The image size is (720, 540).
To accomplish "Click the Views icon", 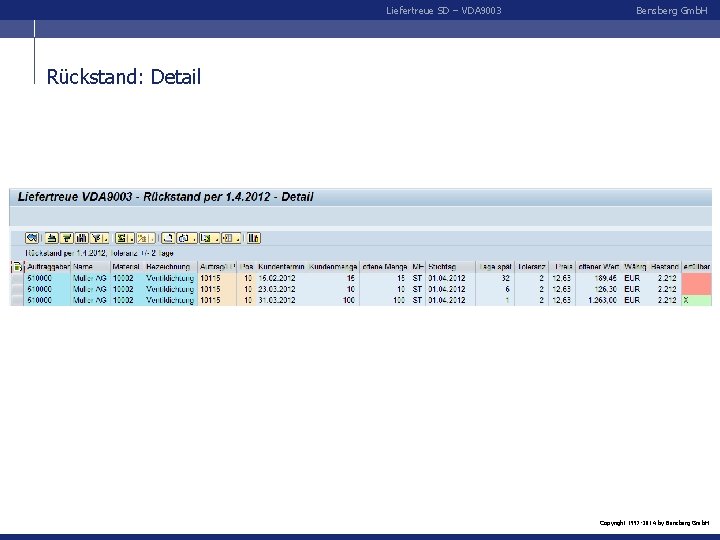I will point(184,238).
